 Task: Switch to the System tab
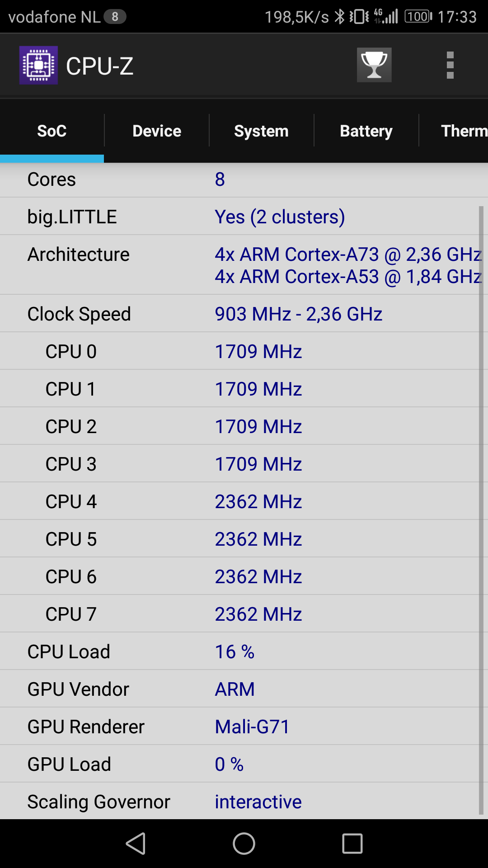click(x=261, y=131)
